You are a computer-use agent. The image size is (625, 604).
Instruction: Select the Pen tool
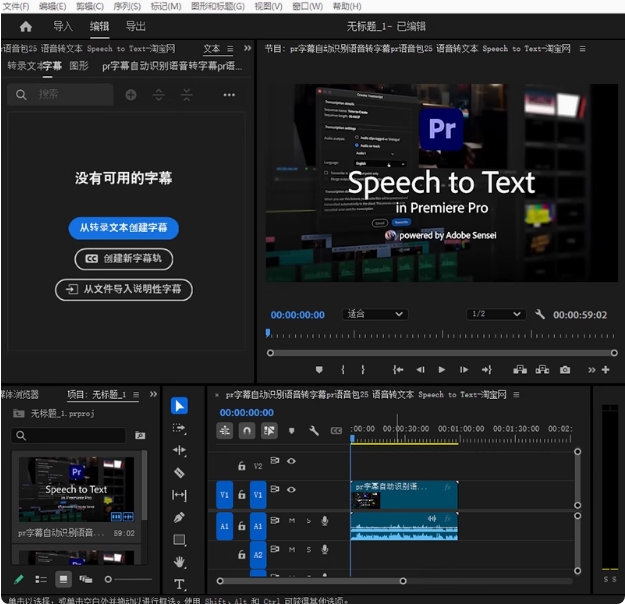179,517
